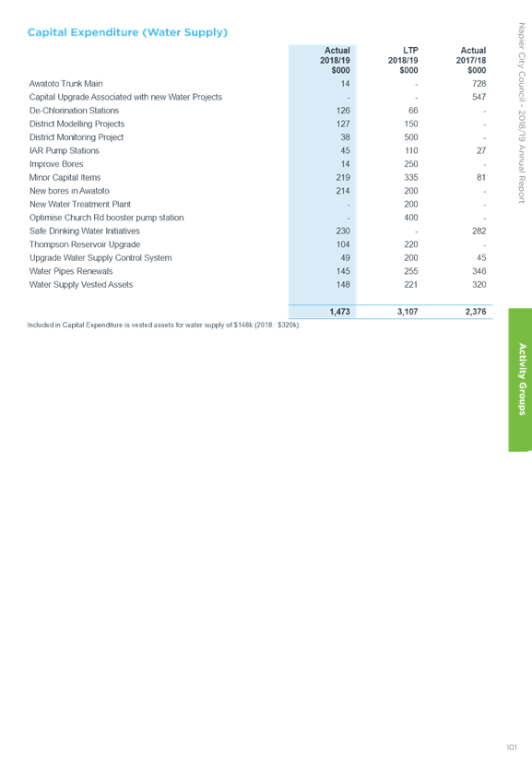532x759 pixels.
Task: Click the value 219 for Minor Capital Items
Action: tap(343, 178)
